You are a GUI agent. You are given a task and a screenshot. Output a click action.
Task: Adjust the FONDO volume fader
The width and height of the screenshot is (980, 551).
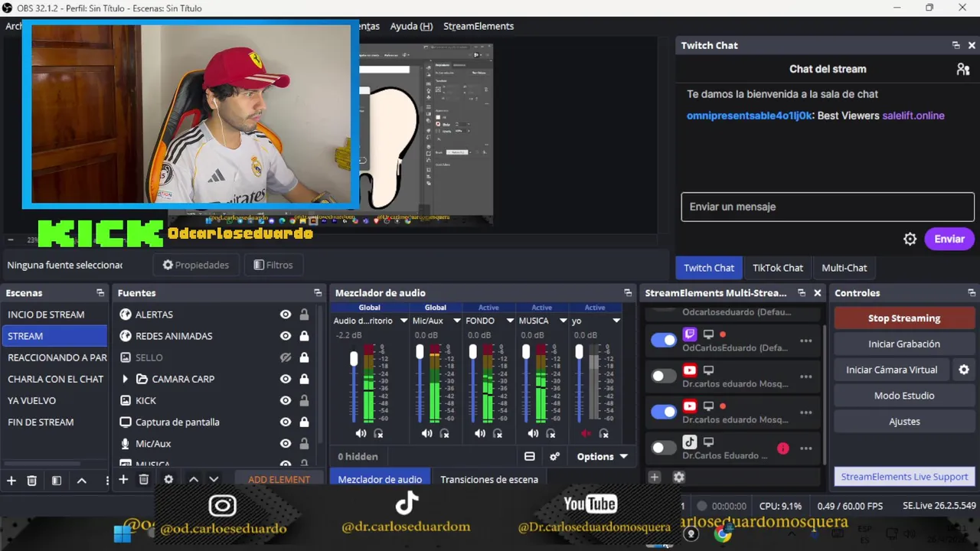click(x=472, y=351)
